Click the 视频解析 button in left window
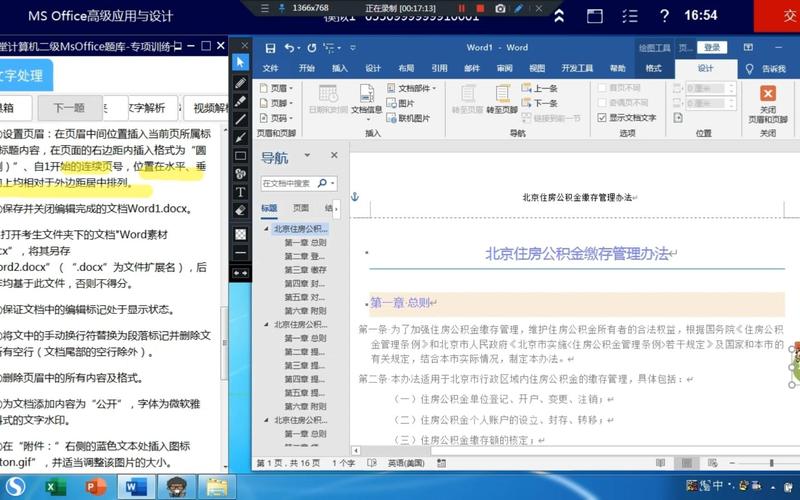This screenshot has width=800, height=500. click(x=208, y=108)
